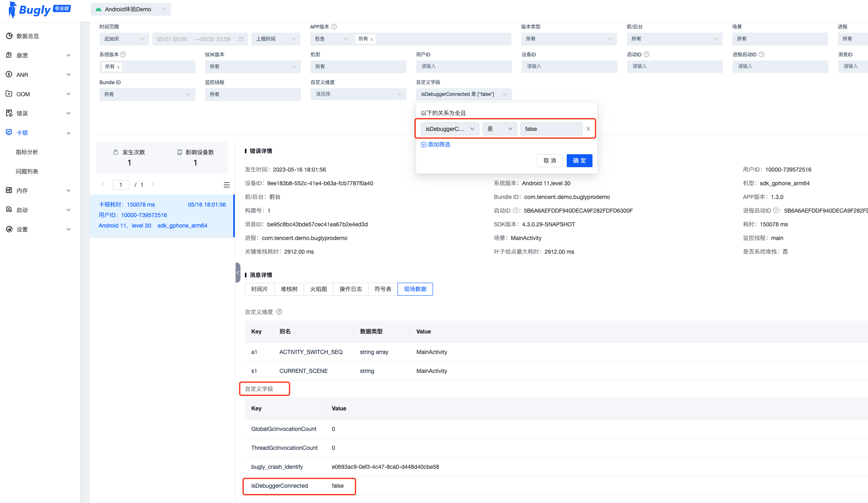Screen dimensions: 868x503
Task: Open the 自定义维度 请选择 dropdown
Action: pyautogui.click(x=358, y=94)
